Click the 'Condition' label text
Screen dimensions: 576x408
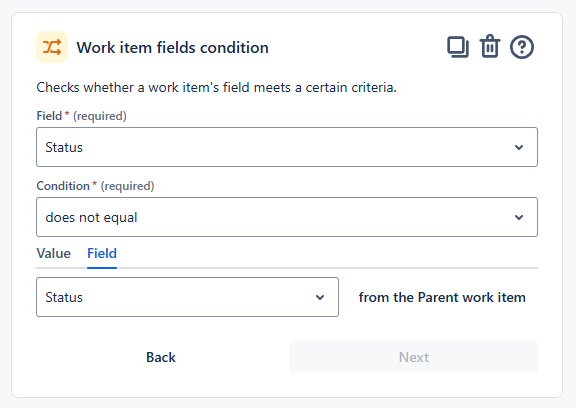point(63,186)
